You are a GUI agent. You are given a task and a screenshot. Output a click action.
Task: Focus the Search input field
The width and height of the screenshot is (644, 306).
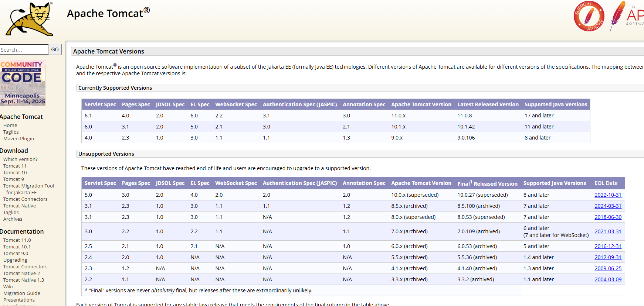(24, 49)
